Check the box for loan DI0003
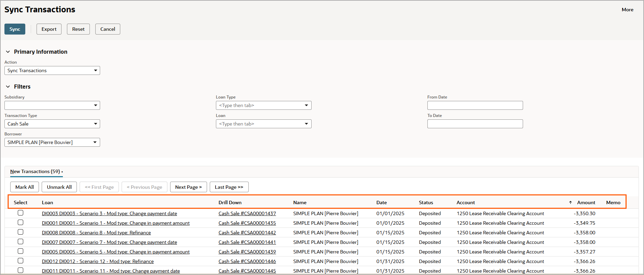 20,213
